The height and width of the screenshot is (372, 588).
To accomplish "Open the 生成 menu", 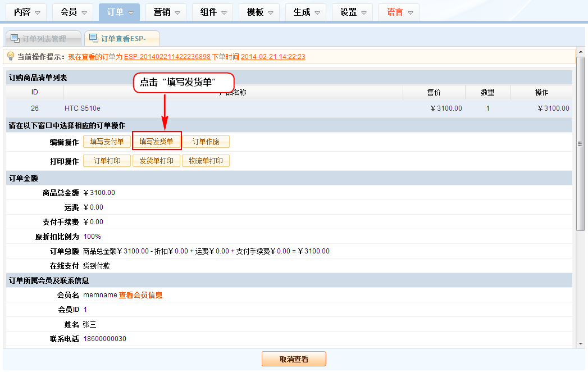I will pyautogui.click(x=307, y=12).
